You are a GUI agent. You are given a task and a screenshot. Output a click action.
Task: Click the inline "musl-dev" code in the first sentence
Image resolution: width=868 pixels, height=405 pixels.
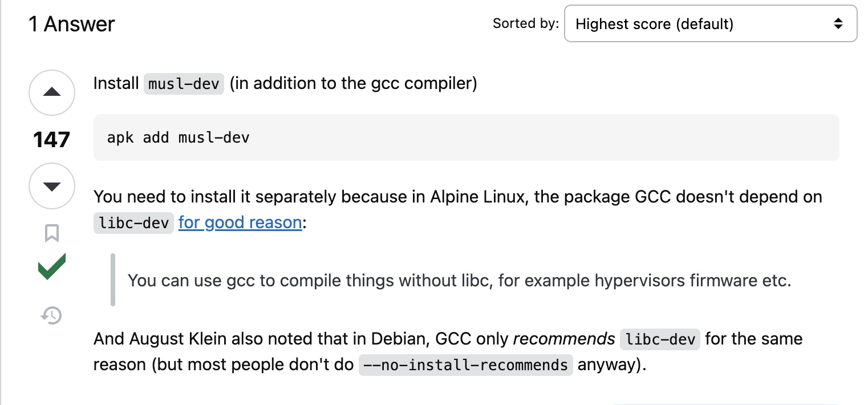coord(184,84)
